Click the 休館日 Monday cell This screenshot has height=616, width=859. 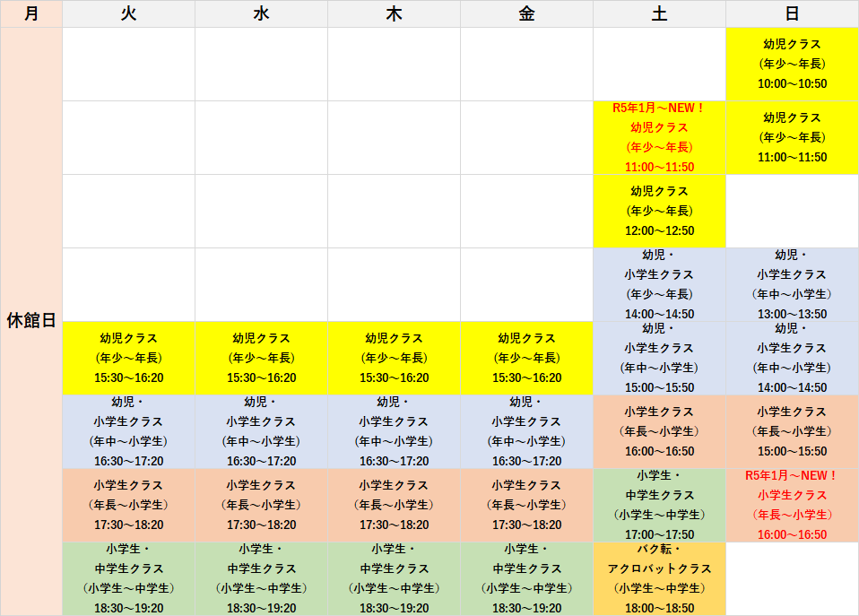tap(31, 321)
